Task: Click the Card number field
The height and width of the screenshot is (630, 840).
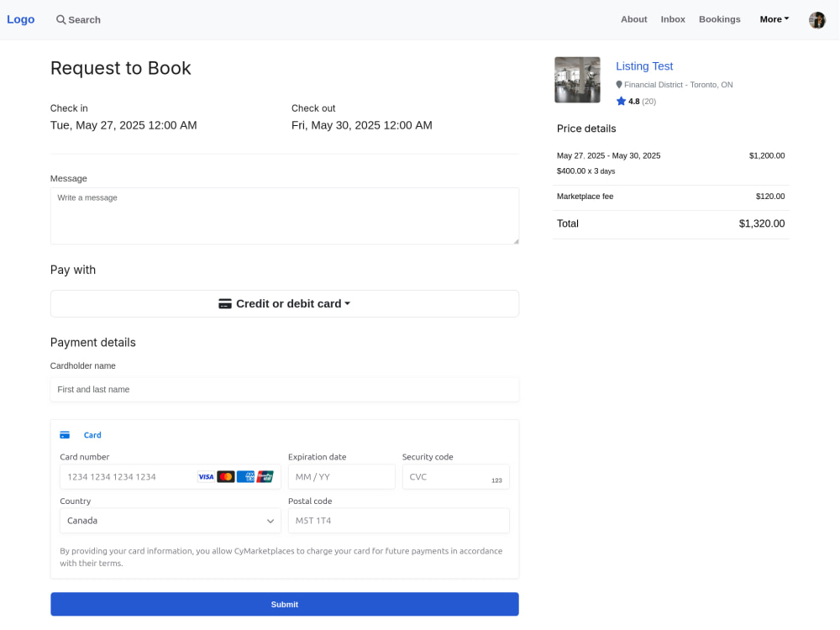Action: (x=171, y=477)
